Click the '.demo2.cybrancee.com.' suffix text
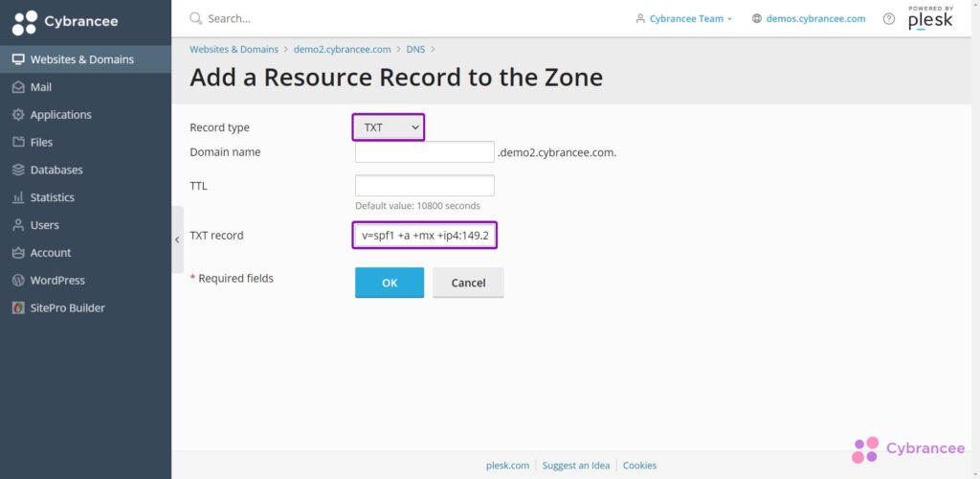The image size is (980, 479). (x=557, y=152)
